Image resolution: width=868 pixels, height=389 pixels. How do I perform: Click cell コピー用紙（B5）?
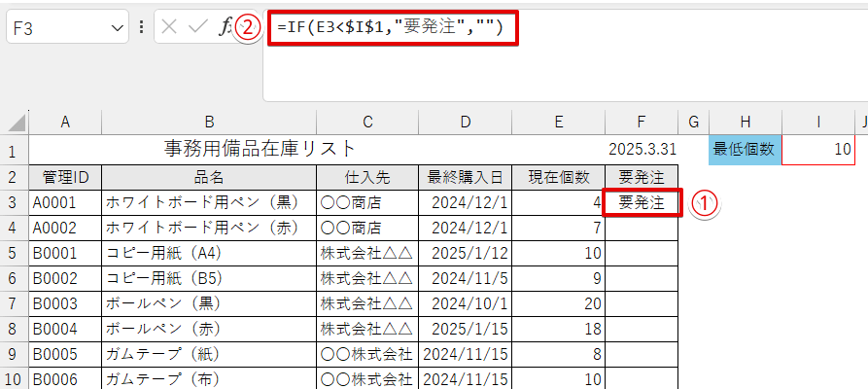click(209, 278)
